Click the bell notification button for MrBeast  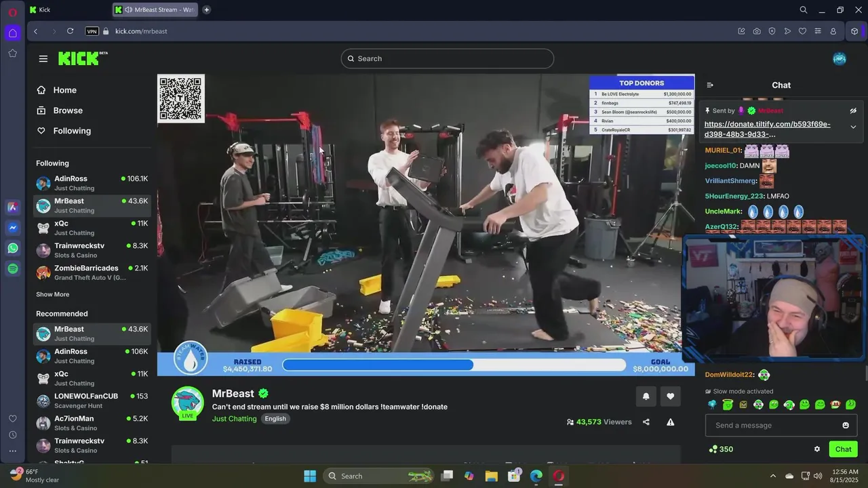[646, 396]
